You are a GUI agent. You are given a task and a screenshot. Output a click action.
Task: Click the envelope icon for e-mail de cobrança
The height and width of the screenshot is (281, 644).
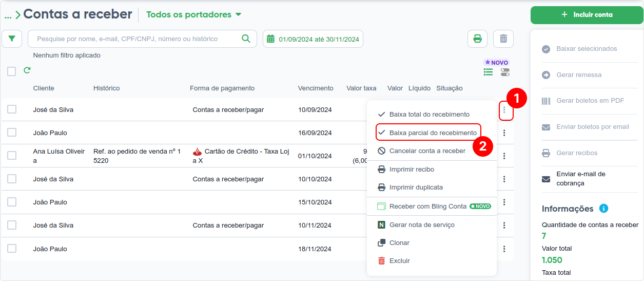tap(546, 179)
